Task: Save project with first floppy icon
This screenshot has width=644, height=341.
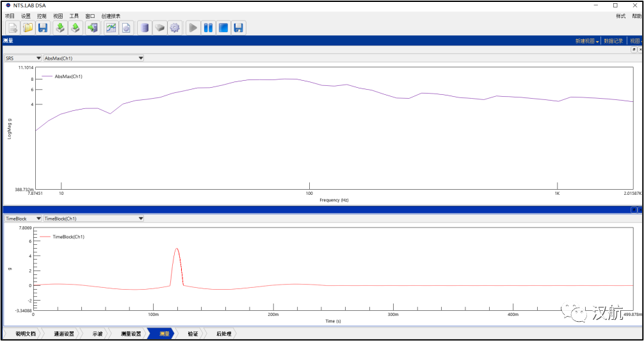Action: point(43,28)
